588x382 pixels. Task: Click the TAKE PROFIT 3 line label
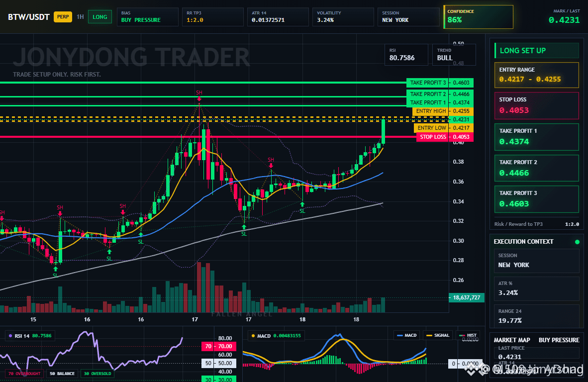(428, 83)
